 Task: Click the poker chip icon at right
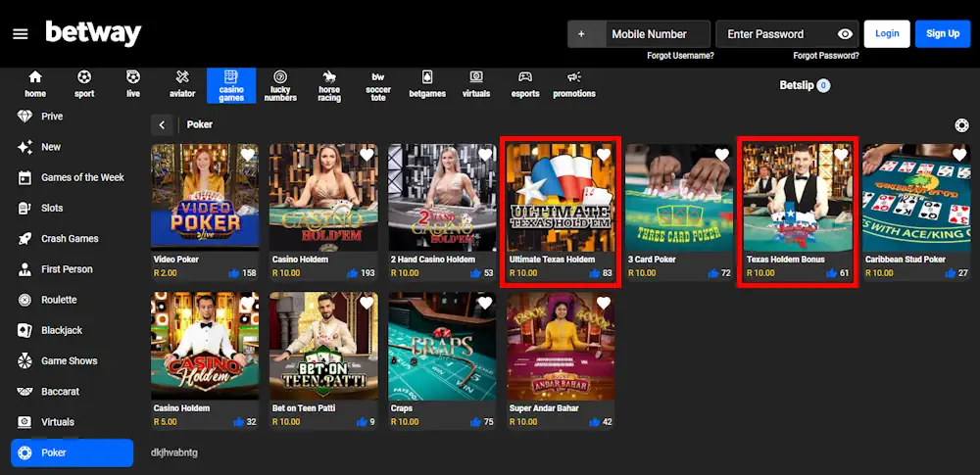(962, 125)
